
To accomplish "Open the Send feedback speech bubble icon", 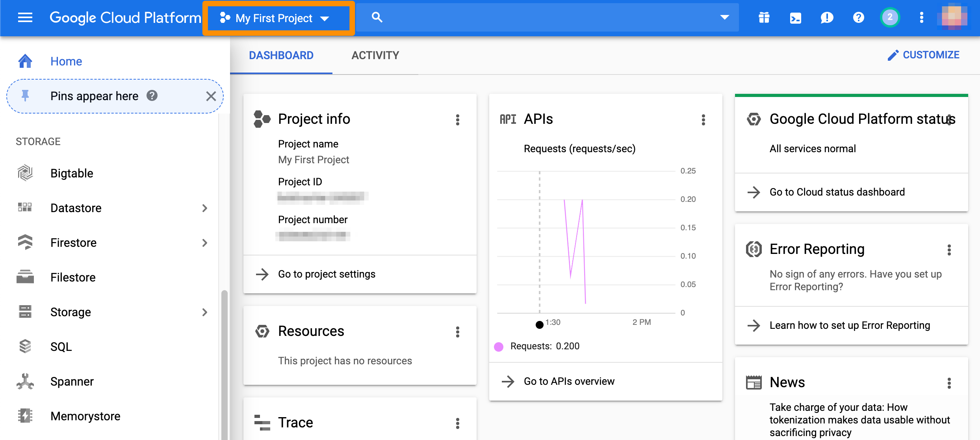I will tap(827, 18).
